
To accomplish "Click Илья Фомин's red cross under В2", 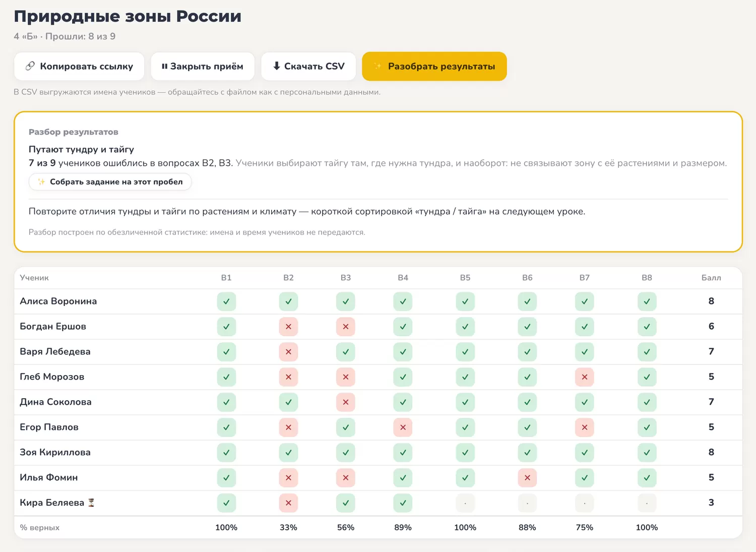I will (288, 478).
